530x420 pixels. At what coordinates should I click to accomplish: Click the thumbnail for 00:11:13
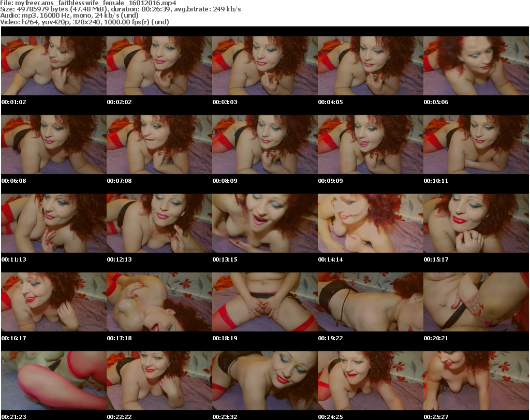pos(54,223)
